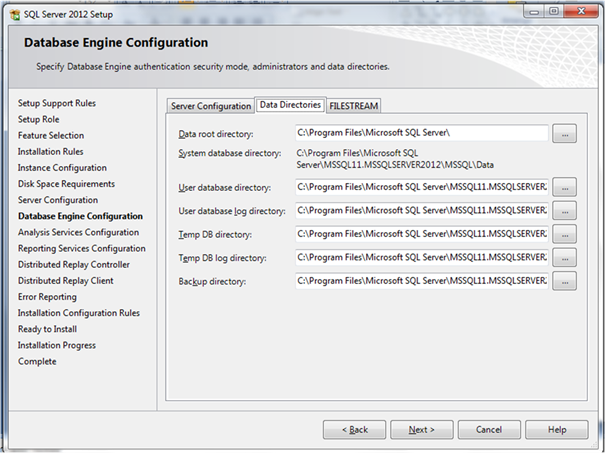The height and width of the screenshot is (453, 605).
Task: Go back with the Back button
Action: 354,429
